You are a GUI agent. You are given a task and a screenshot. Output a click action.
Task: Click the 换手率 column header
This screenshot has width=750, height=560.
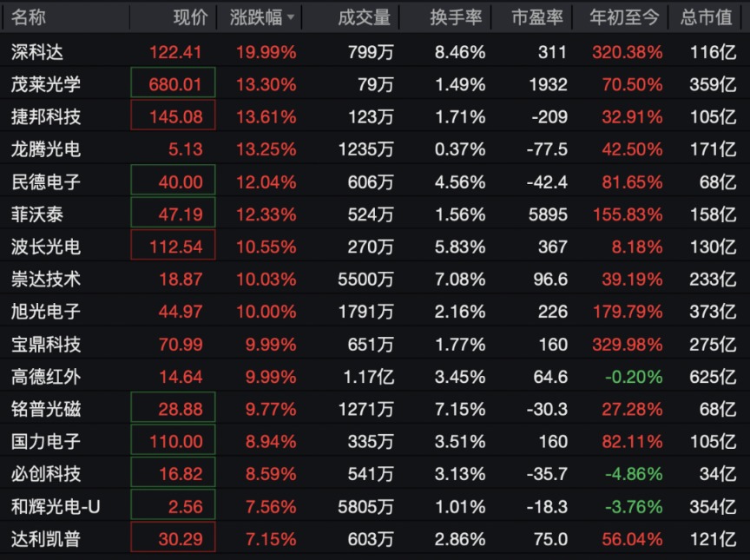tap(456, 17)
